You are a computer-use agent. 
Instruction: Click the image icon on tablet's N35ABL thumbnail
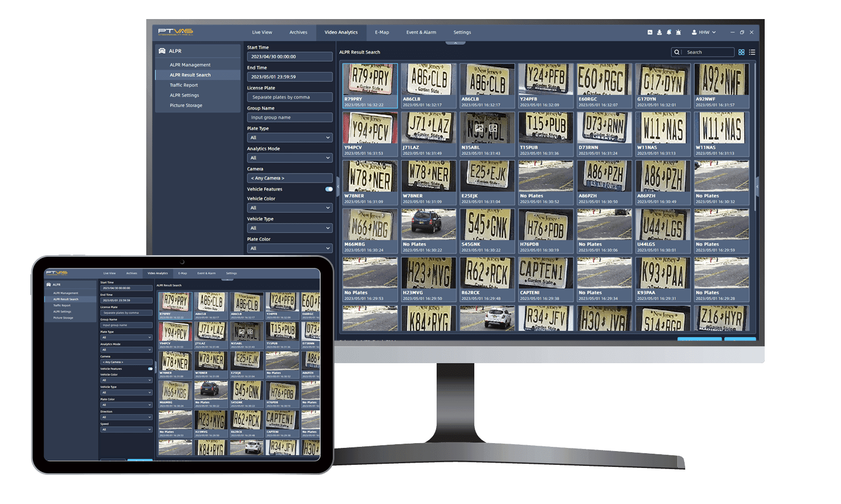point(242,331)
